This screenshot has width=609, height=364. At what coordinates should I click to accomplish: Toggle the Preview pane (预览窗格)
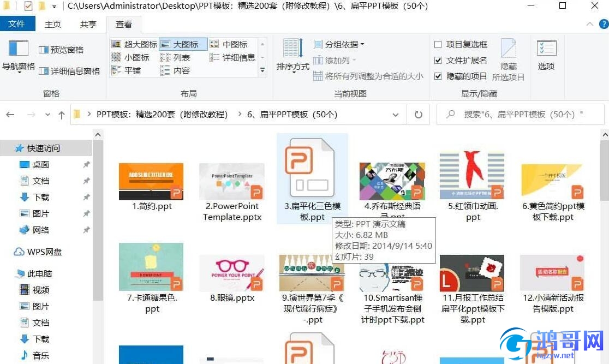point(61,50)
